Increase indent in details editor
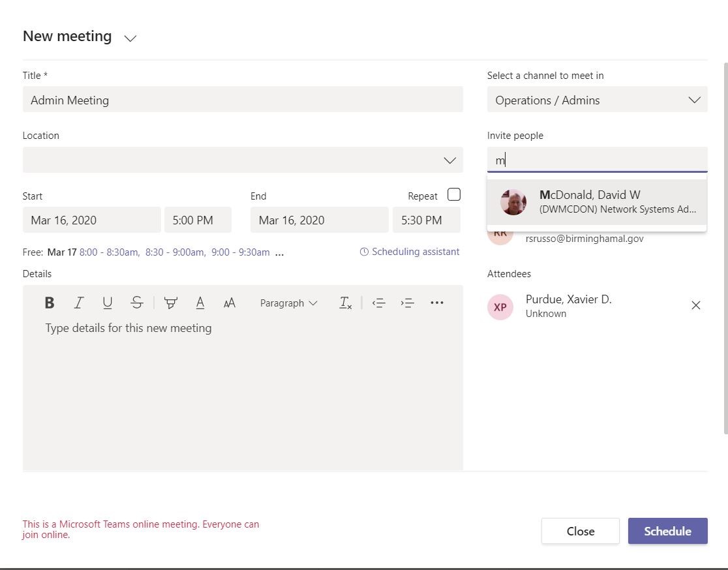 [408, 303]
